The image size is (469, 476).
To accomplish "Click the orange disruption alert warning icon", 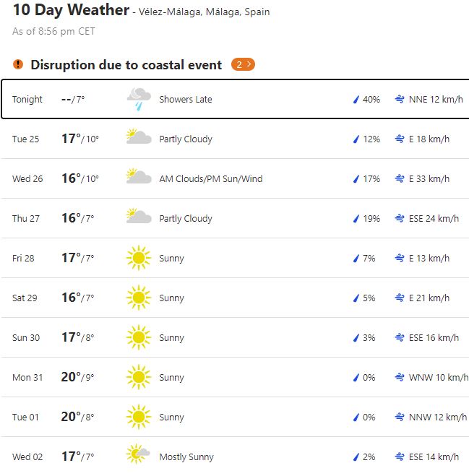I will pos(18,65).
